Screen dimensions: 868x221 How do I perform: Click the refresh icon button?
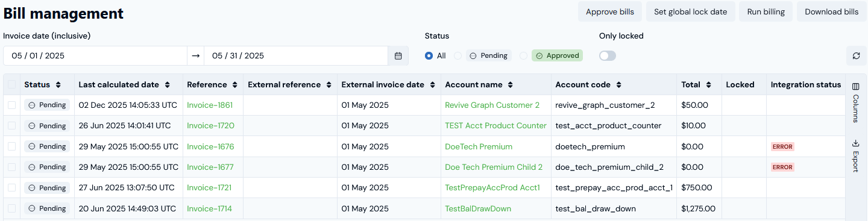[x=856, y=56]
